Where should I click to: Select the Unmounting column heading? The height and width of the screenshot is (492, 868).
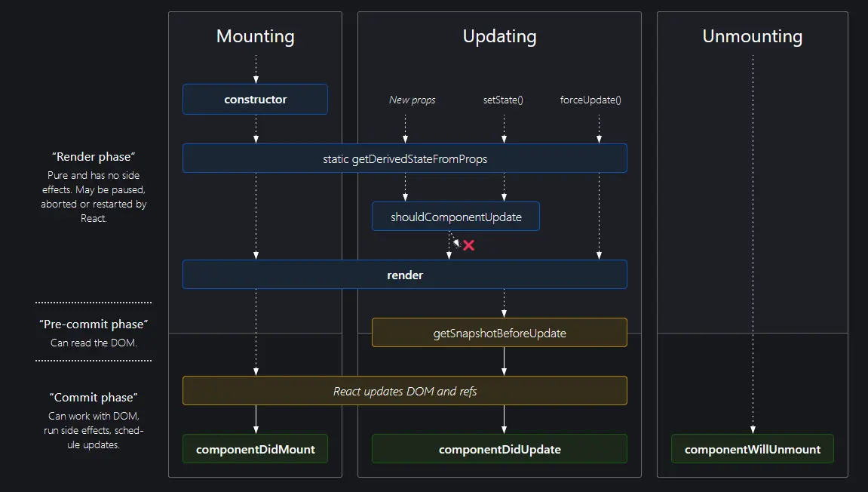pyautogui.click(x=752, y=36)
